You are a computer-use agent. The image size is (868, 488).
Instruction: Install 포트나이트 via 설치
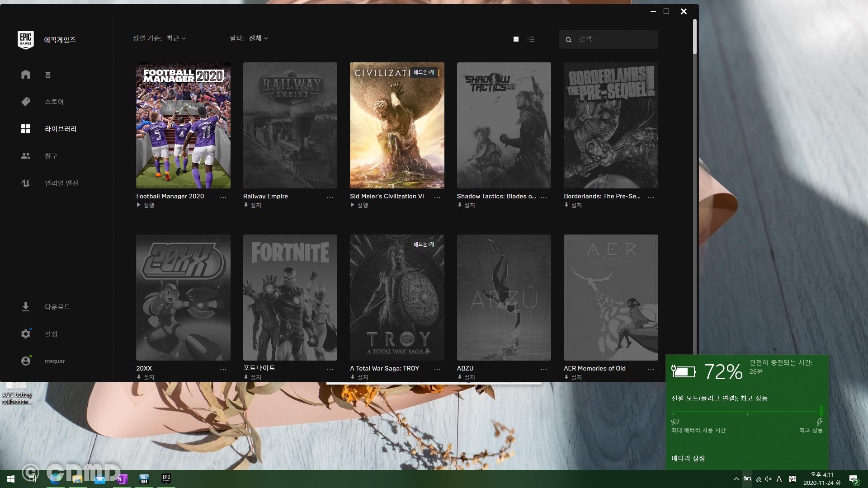coord(252,377)
